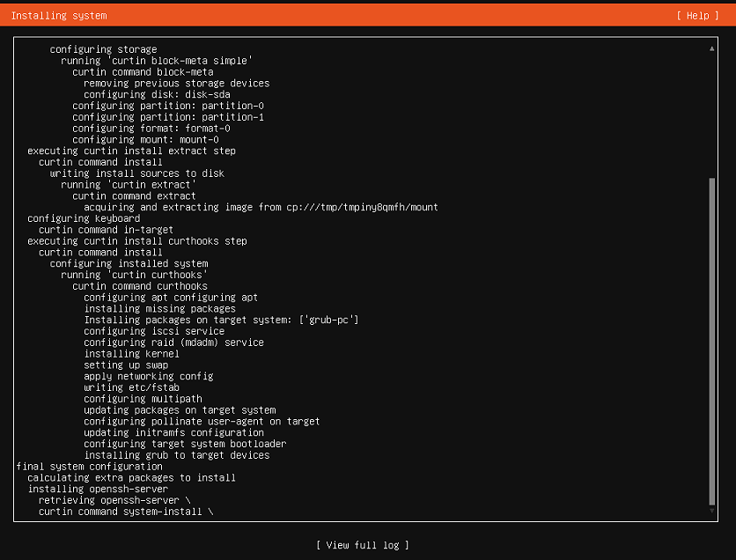Click the View full log button
The image size is (736, 560).
point(363,545)
